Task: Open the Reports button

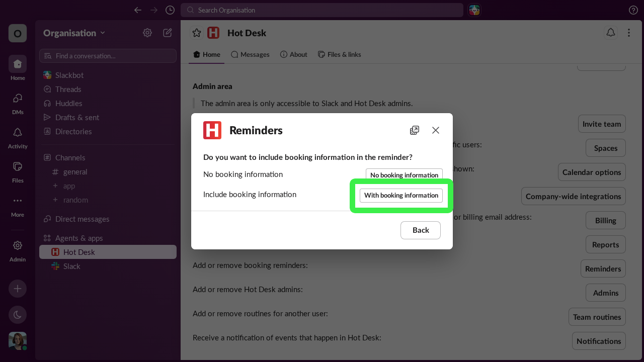Action: pyautogui.click(x=606, y=244)
